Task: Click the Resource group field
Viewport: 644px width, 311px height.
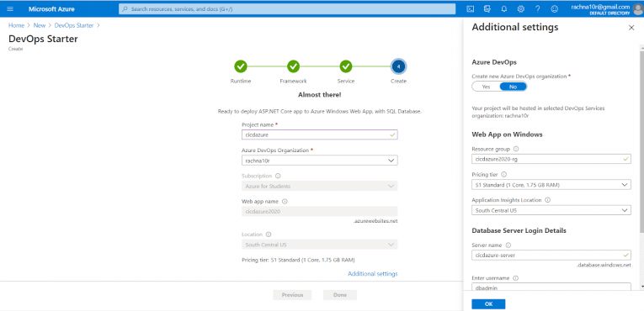Action: click(x=551, y=159)
